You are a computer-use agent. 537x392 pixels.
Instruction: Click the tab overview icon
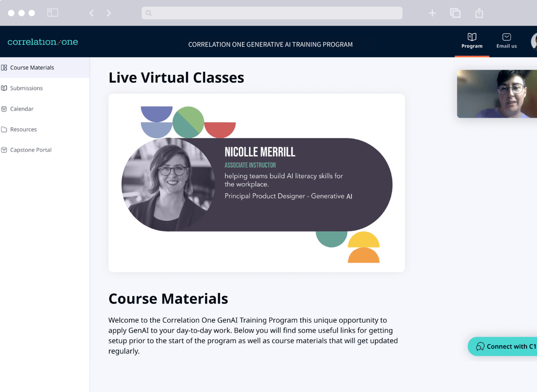455,13
